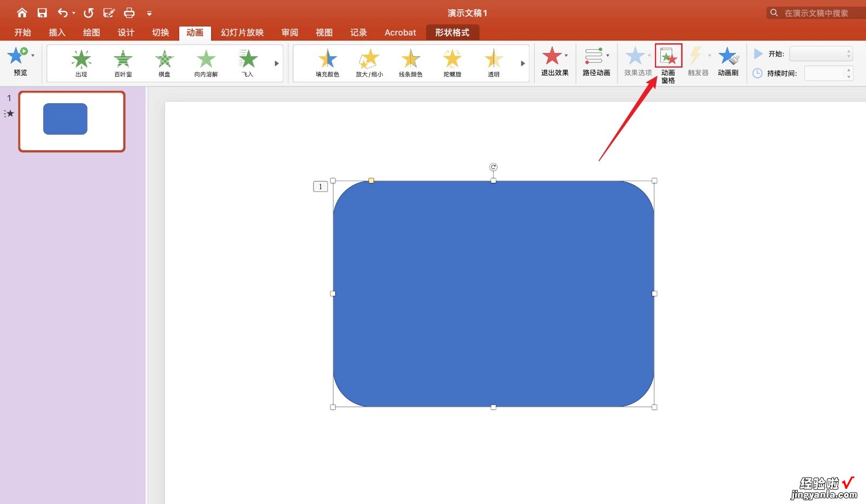
Task: Select the 透明 emphasis effect
Action: tap(494, 63)
